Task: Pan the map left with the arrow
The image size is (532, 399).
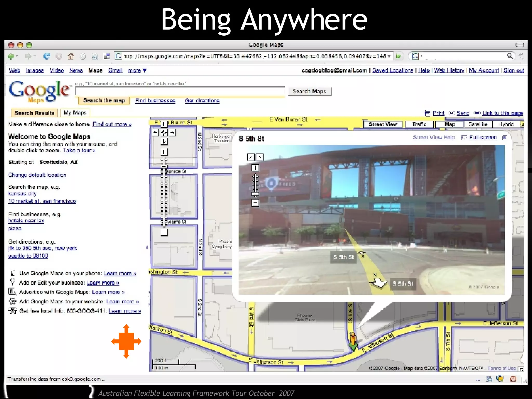Action: 155,132
